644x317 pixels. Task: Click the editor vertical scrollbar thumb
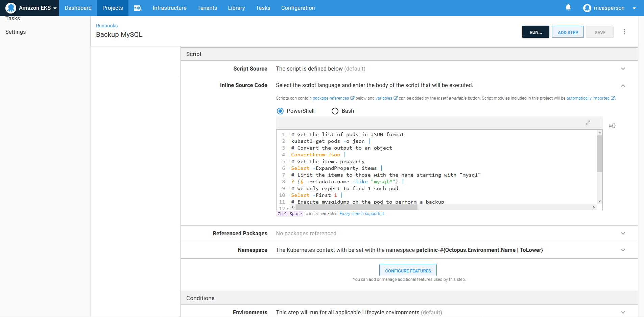(x=599, y=154)
